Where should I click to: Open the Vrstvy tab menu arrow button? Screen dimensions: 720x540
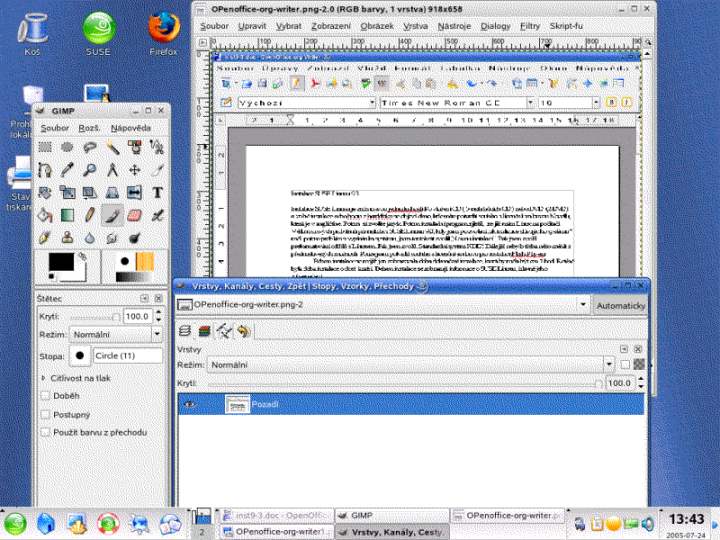624,349
